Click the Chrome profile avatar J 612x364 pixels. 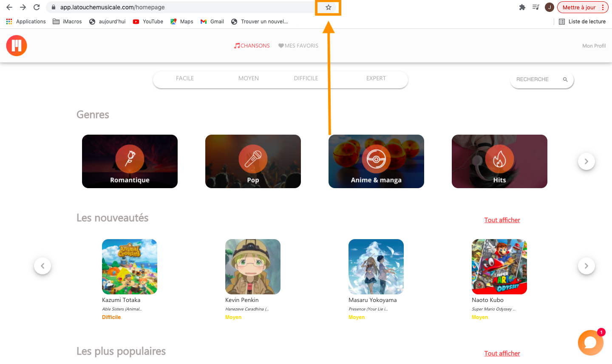550,7
